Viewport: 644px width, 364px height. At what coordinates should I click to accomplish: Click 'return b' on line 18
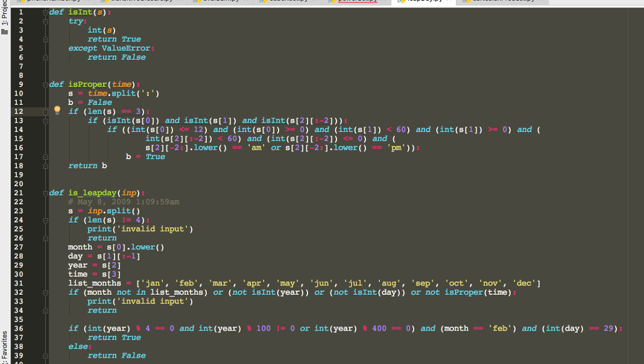click(87, 166)
